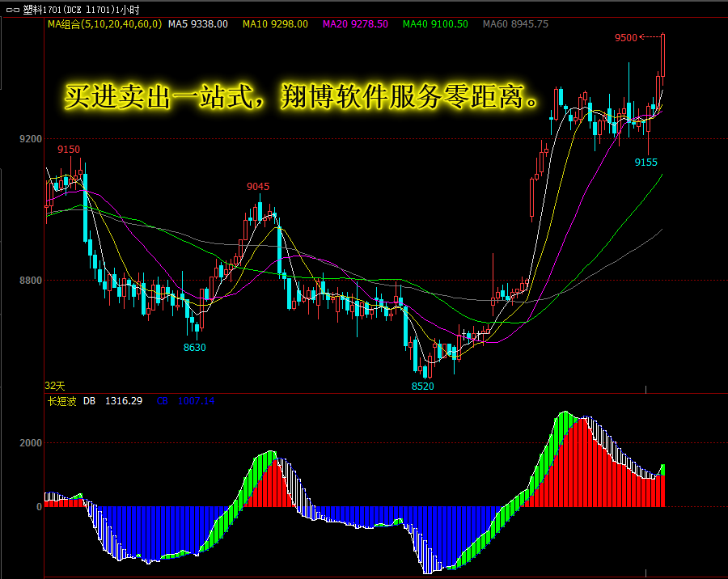Click the 8630 low price label
The width and height of the screenshot is (728, 579).
coord(194,347)
